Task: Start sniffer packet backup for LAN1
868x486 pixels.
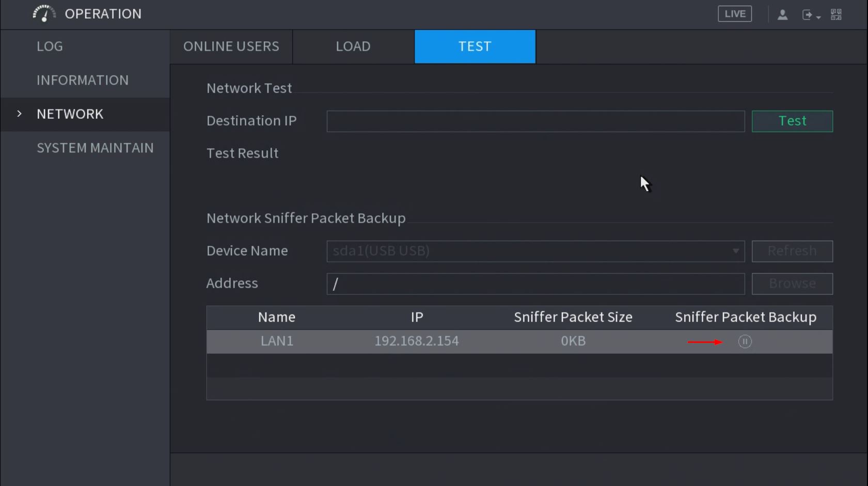Action: coord(745,341)
